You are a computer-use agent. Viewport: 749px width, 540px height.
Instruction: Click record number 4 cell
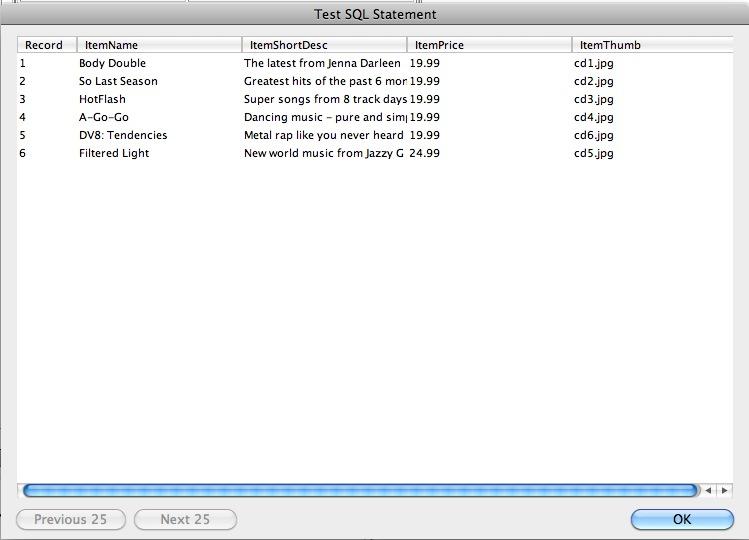click(x=22, y=118)
